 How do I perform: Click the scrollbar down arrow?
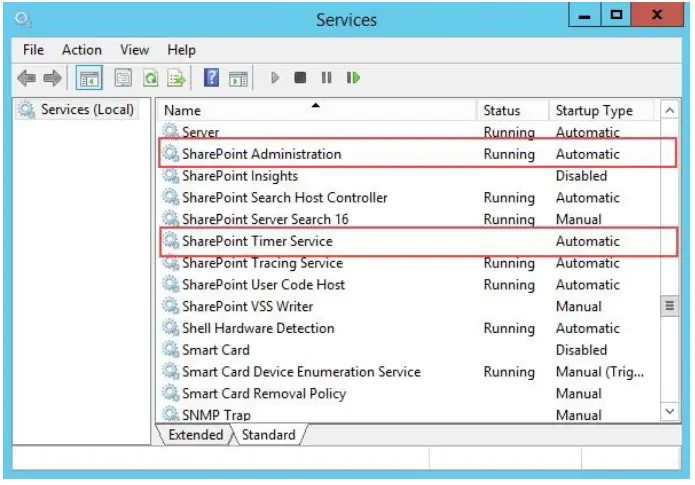(x=670, y=411)
